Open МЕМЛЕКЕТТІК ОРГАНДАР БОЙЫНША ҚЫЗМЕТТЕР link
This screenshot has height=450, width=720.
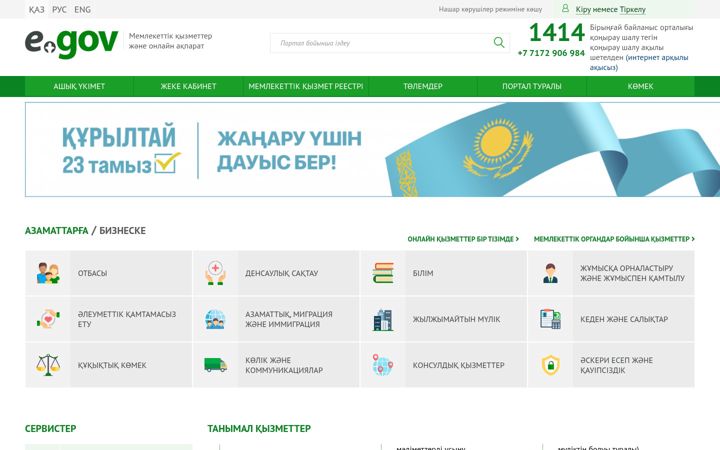pos(614,239)
